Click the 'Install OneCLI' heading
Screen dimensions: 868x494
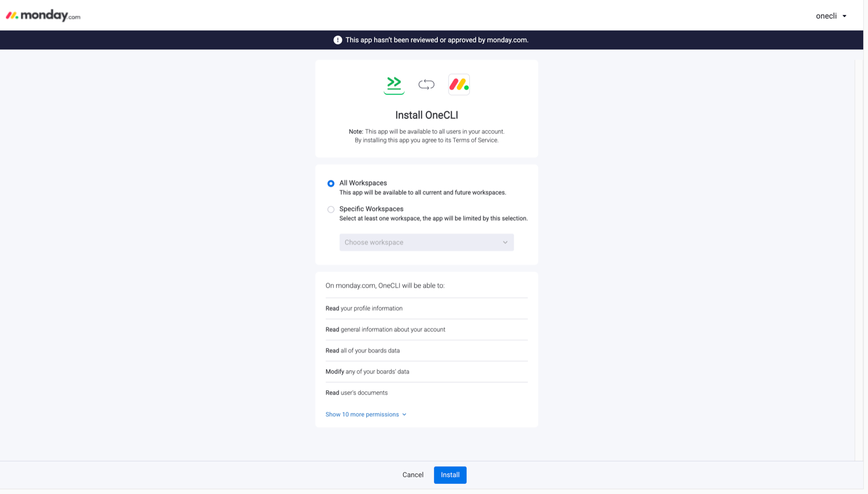point(426,115)
